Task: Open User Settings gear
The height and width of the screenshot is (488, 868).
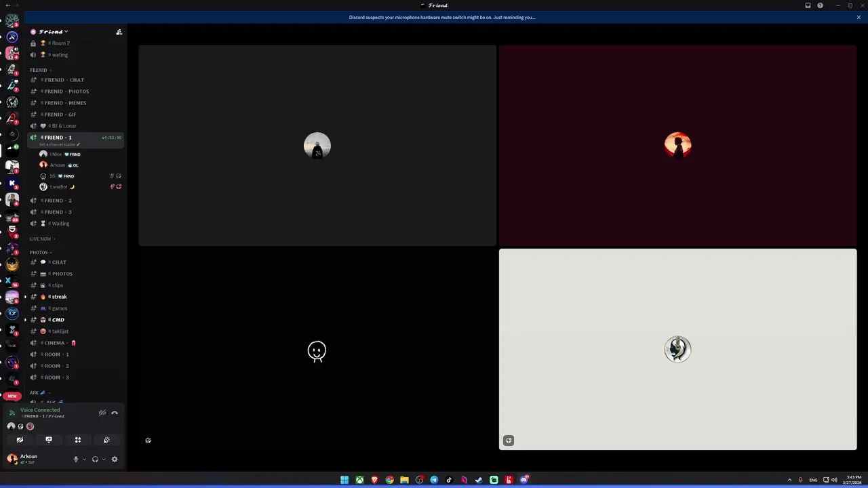Action: [115, 460]
